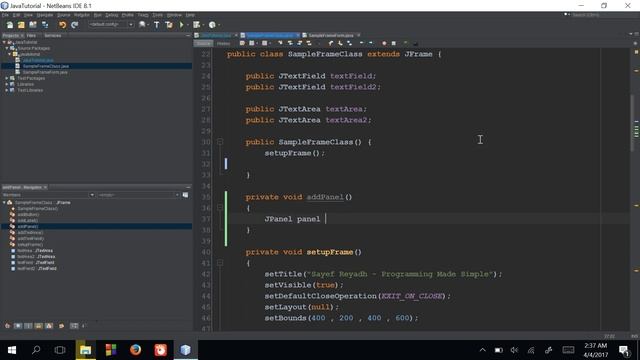Select SampleFrameForm.java in Projects tree
The height and width of the screenshot is (360, 640).
pyautogui.click(x=45, y=72)
